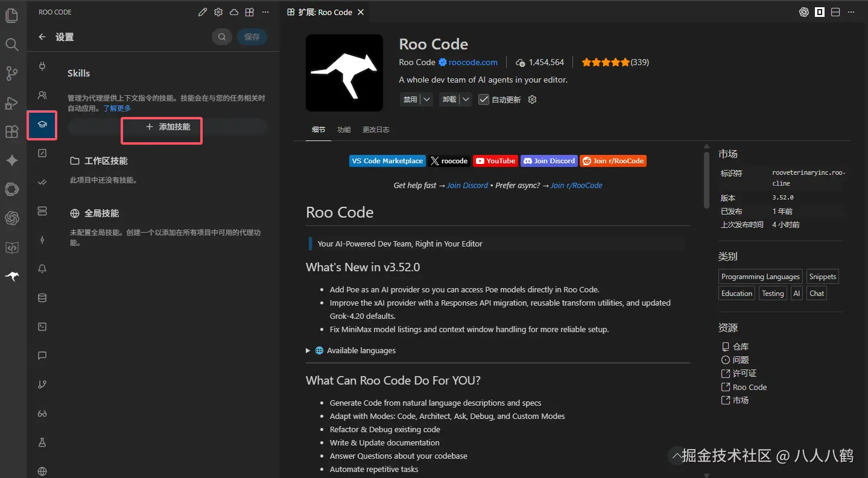Open the Explorer view in the activity bar
868x478 pixels.
click(x=12, y=16)
